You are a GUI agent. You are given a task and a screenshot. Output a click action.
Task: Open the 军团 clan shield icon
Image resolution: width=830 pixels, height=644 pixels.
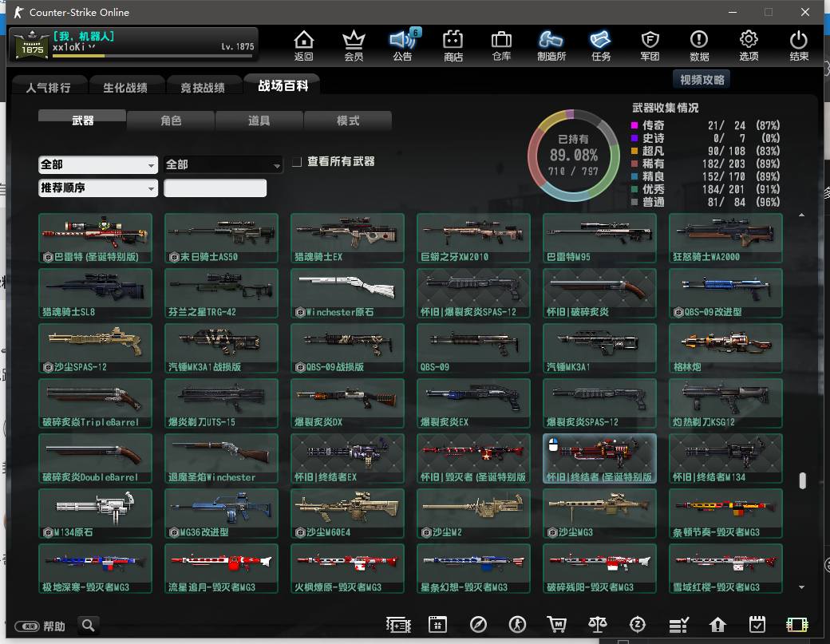(650, 45)
